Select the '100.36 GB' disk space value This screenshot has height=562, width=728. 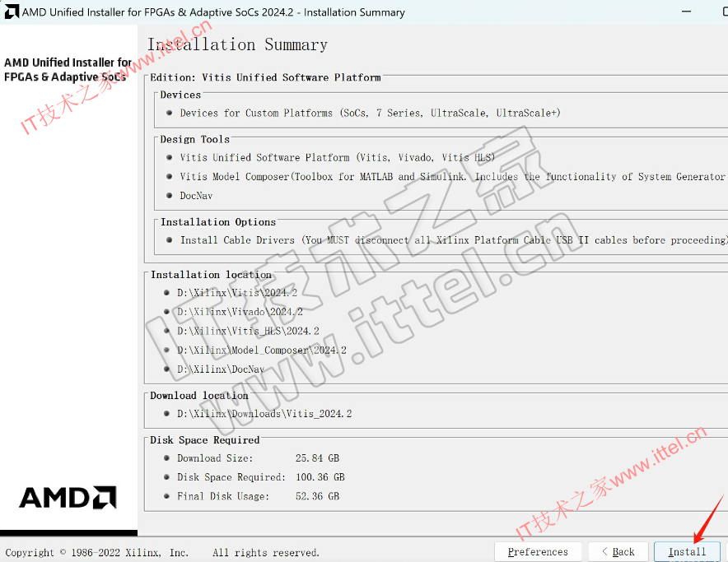click(x=320, y=477)
